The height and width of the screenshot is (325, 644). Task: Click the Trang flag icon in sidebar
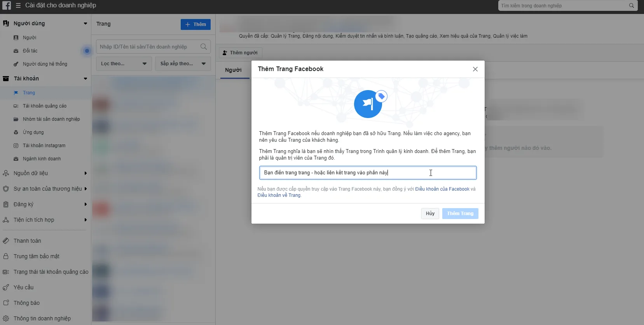[x=16, y=93]
